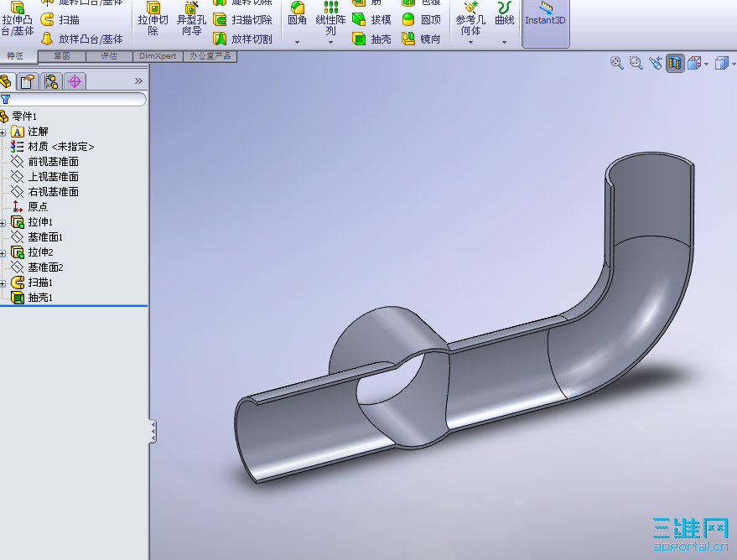Open the 评估 evaluate tab

(109, 56)
